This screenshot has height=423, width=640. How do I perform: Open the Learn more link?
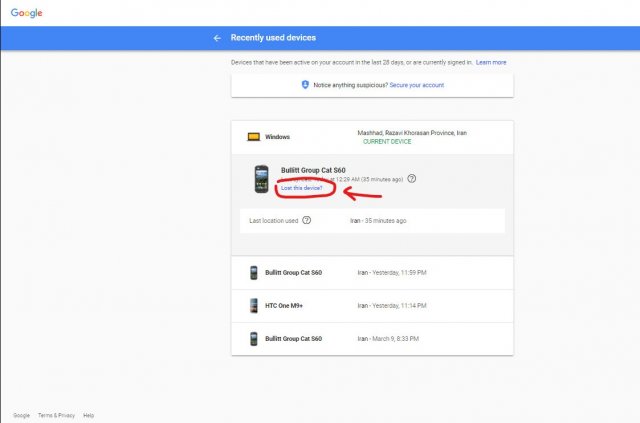pos(491,62)
